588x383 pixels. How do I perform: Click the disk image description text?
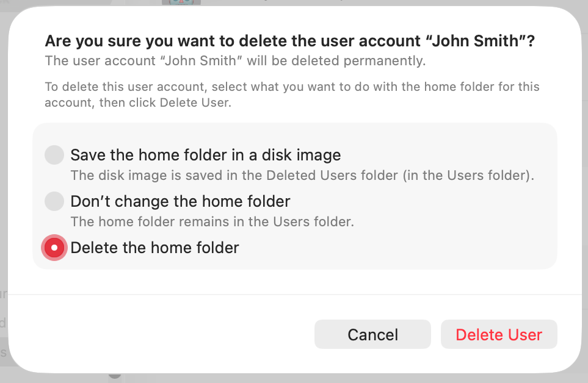click(303, 175)
